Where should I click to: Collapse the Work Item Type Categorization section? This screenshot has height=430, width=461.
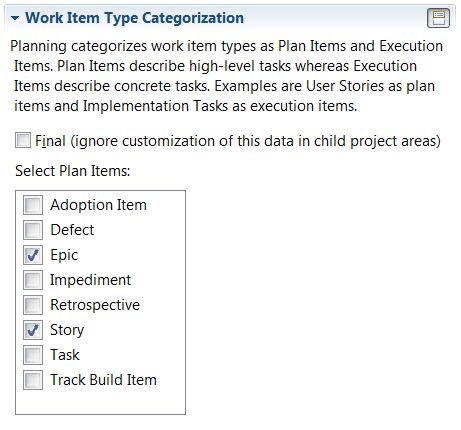(x=15, y=18)
